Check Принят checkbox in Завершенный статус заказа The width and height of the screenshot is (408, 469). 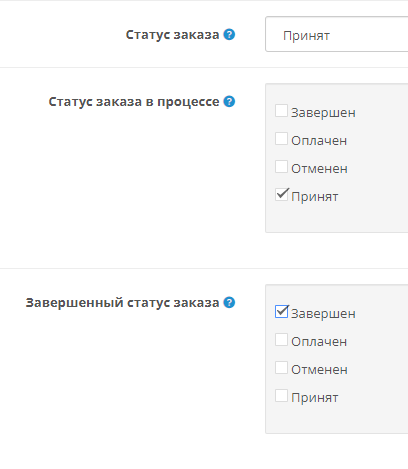click(x=281, y=396)
